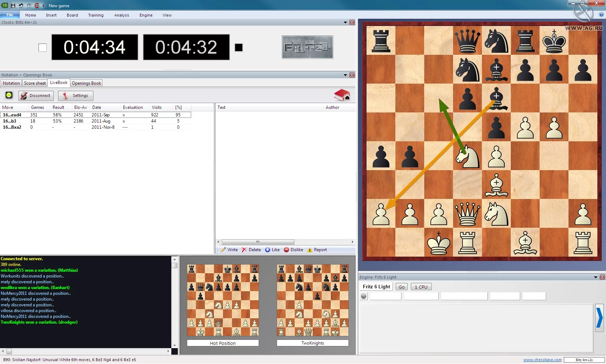Switch to the Score sheet tab

pos(35,83)
